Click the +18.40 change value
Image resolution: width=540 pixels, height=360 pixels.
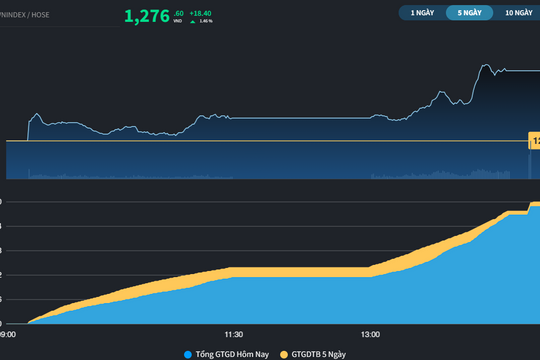click(x=200, y=13)
